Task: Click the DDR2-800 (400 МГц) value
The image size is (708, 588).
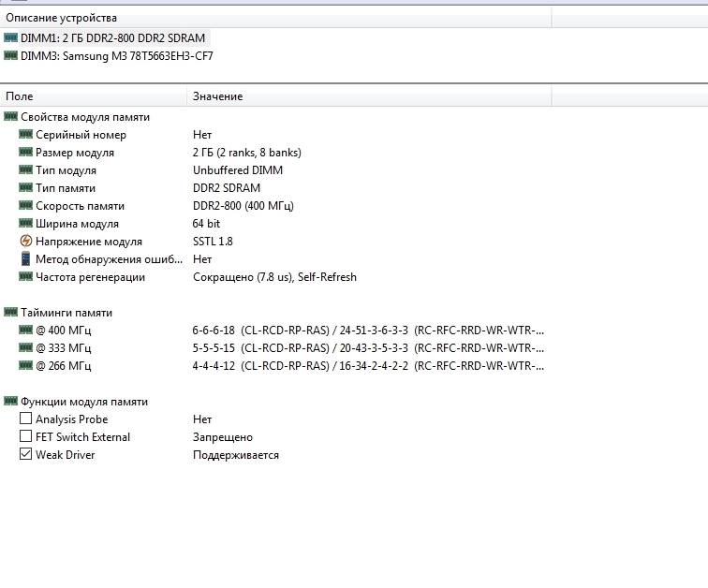Action: 243,206
